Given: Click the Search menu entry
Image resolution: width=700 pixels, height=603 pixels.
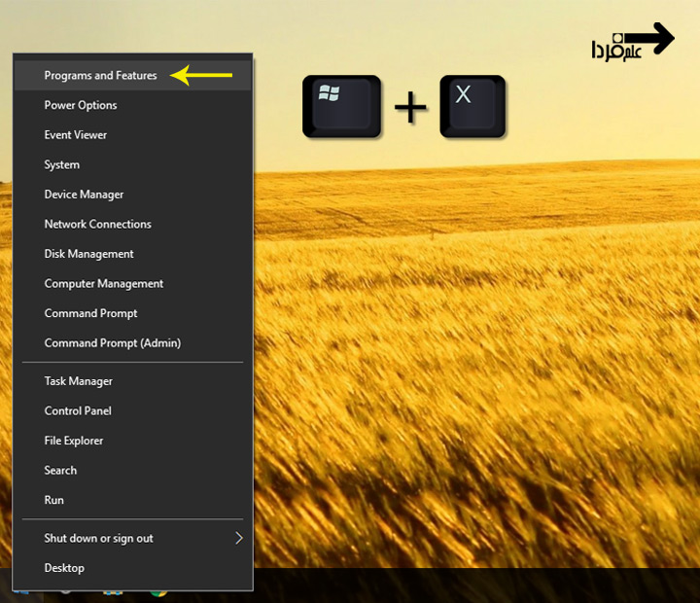Looking at the screenshot, I should (x=60, y=471).
